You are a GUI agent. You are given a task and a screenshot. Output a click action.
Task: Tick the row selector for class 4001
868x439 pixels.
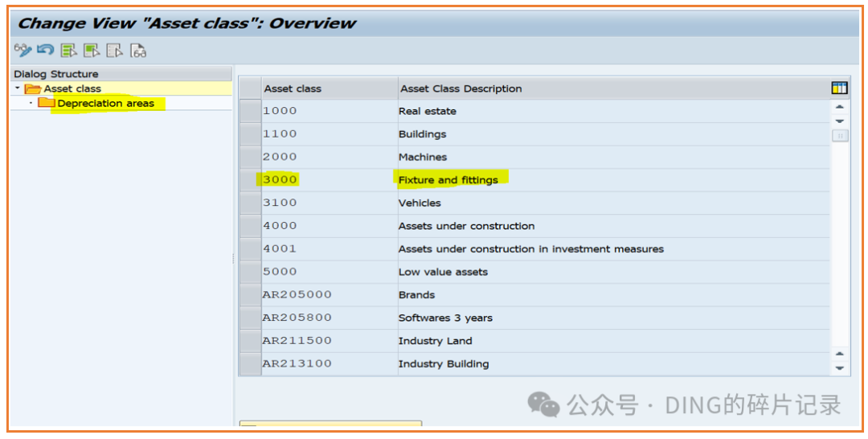click(250, 248)
